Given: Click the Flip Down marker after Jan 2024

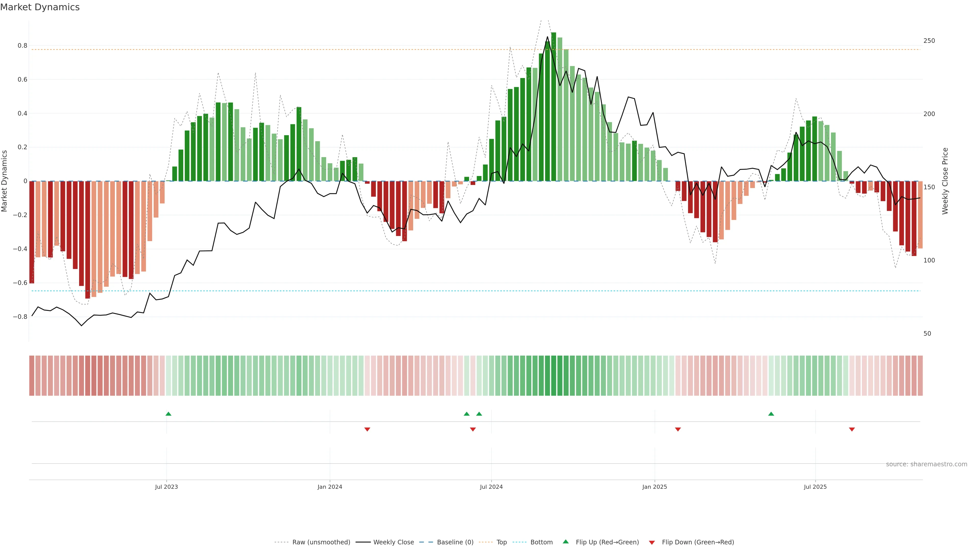Looking at the screenshot, I should click(x=367, y=429).
